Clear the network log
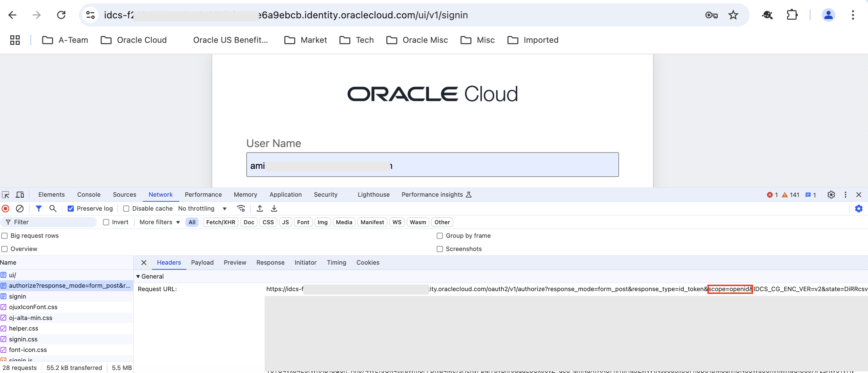The height and width of the screenshot is (373, 868). pos(20,208)
